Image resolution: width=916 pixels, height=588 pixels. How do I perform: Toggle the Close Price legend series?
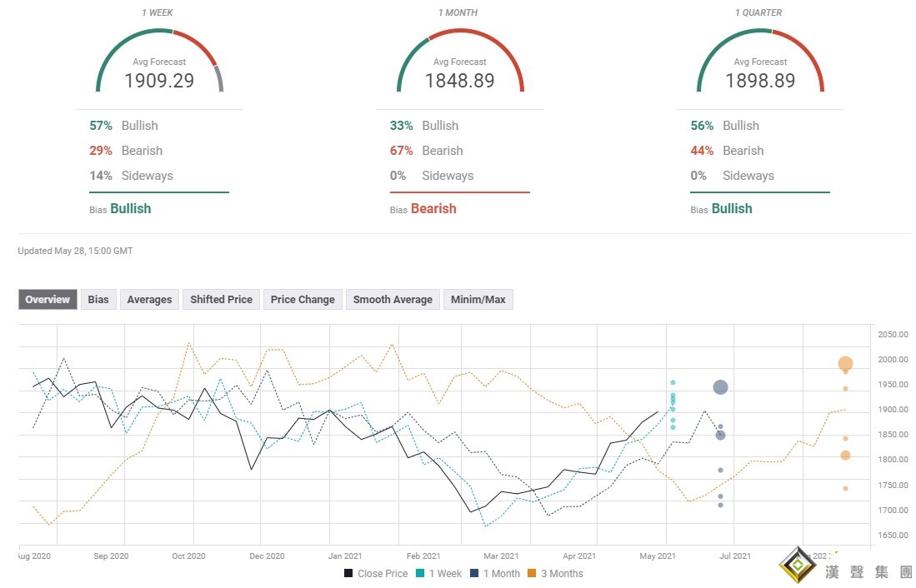pyautogui.click(x=375, y=574)
